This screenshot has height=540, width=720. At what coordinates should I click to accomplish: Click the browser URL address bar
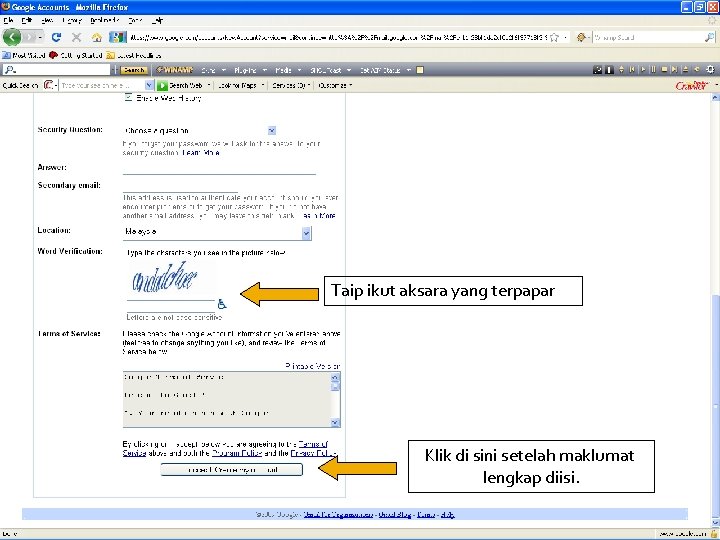coord(339,37)
